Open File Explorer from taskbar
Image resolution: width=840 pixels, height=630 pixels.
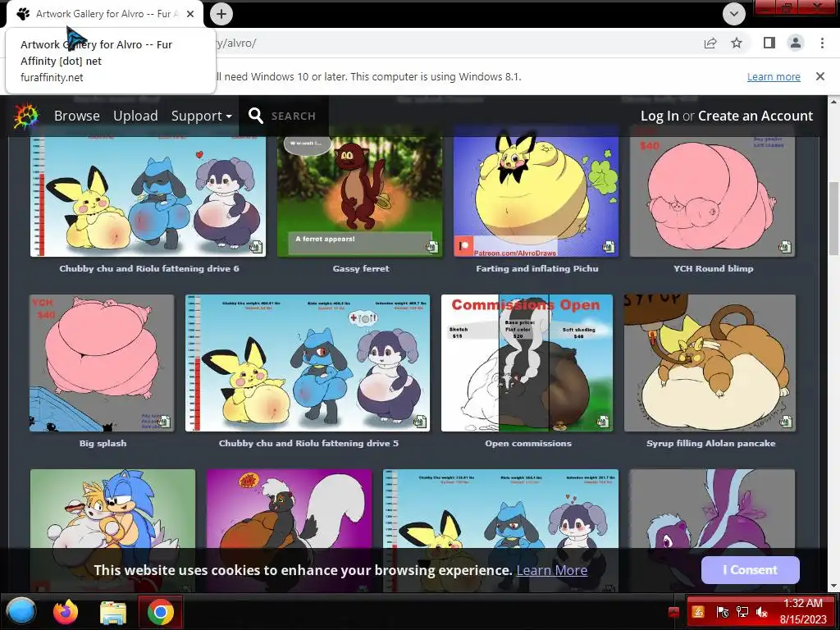[x=113, y=613]
